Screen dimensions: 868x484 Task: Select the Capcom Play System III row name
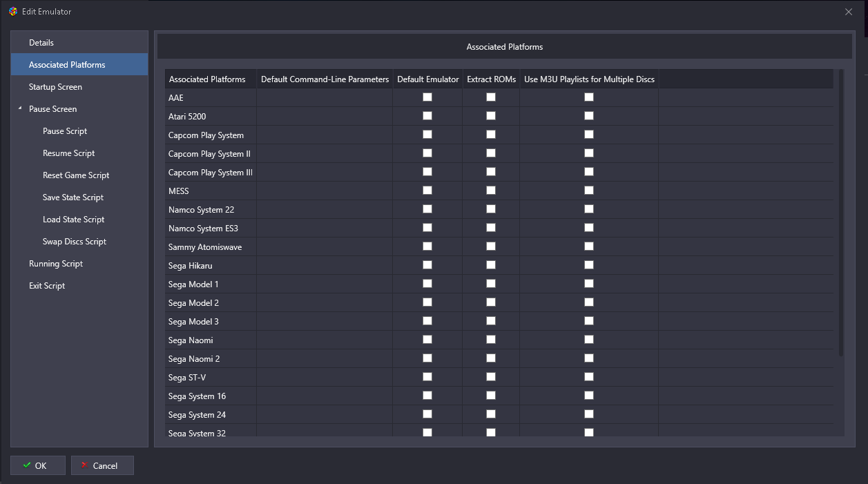tap(211, 173)
